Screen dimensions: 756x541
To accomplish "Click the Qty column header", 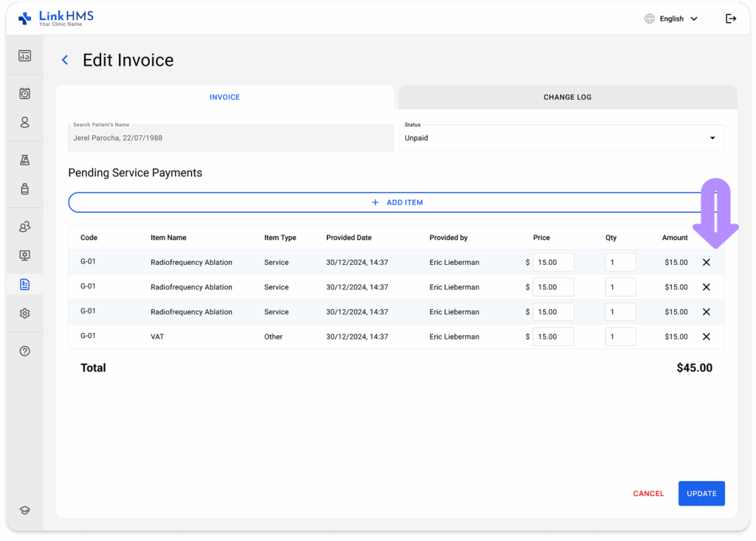I will point(611,238).
